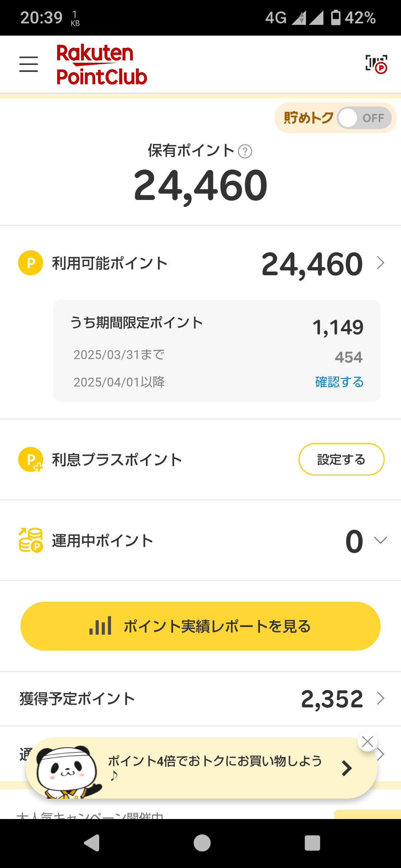Open ポイント実績レポートを見る
This screenshot has height=868, width=401.
coord(200,626)
